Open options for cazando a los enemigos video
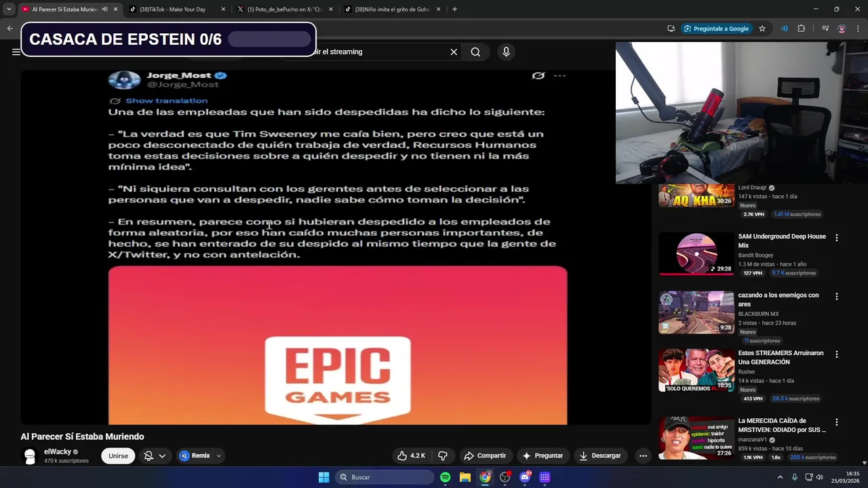Image resolution: width=868 pixels, height=488 pixels. (836, 296)
